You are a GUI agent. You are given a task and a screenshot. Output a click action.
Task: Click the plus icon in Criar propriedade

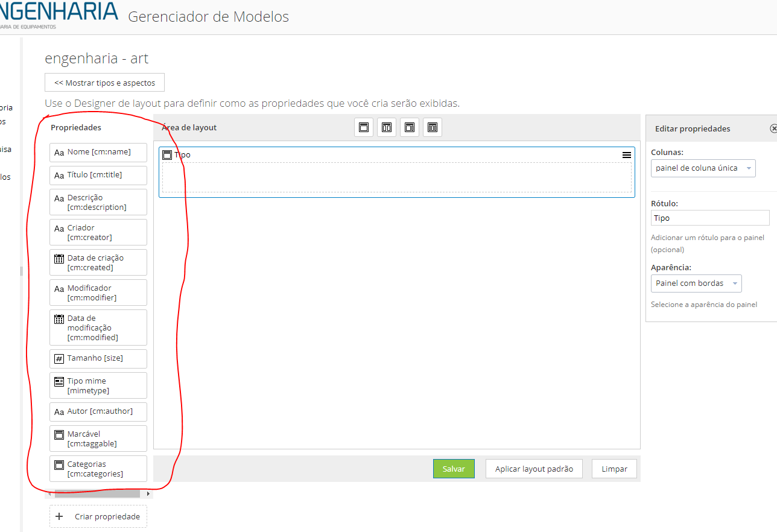[x=59, y=516]
